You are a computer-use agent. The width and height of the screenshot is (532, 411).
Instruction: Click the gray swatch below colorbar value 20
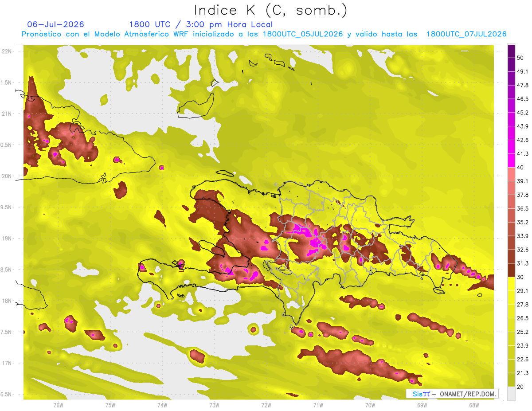click(511, 394)
